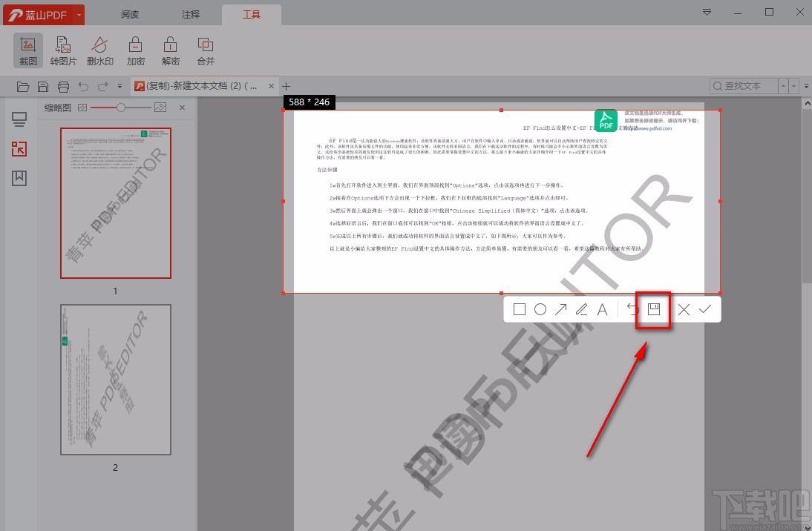Select the ellipse annotation tool

[x=540, y=309]
